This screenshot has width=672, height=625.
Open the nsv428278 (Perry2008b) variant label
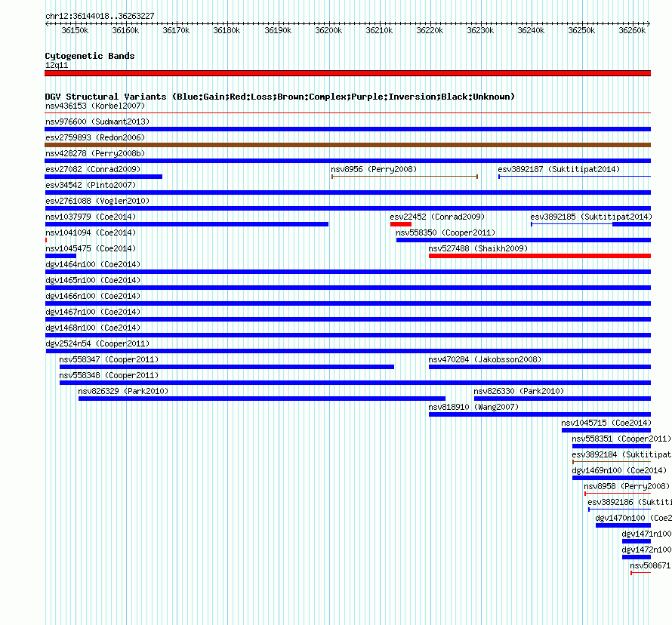tap(95, 153)
